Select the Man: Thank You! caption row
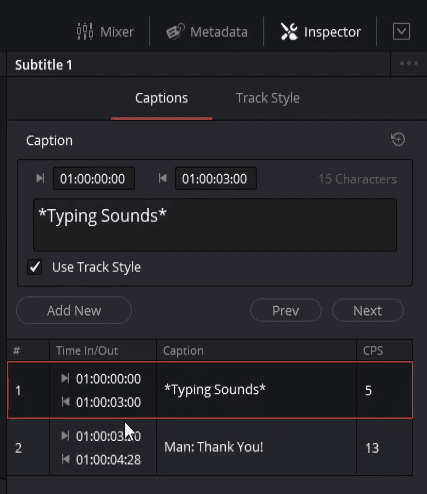Screen dimensions: 427x494 [210, 447]
